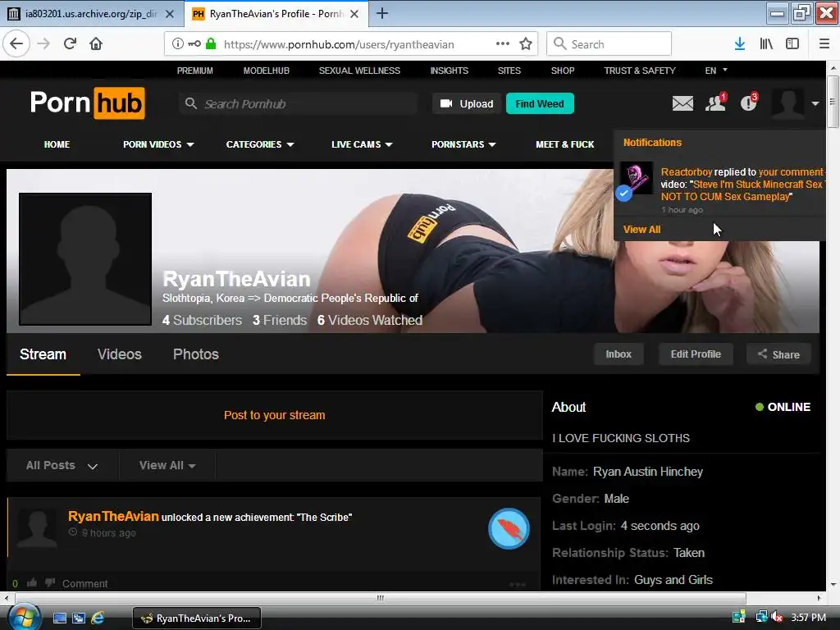
Task: Open the messages envelope icon
Action: click(682, 103)
